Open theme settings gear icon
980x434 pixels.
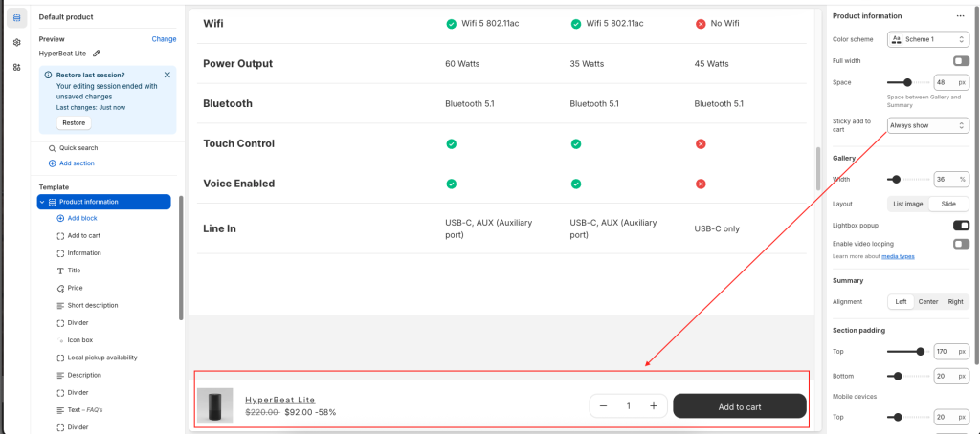(x=17, y=42)
